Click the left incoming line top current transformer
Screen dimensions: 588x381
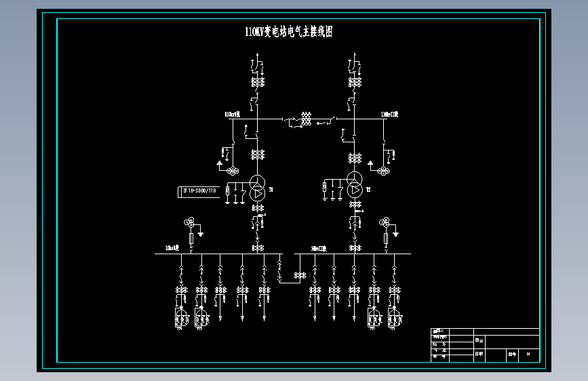(258, 82)
